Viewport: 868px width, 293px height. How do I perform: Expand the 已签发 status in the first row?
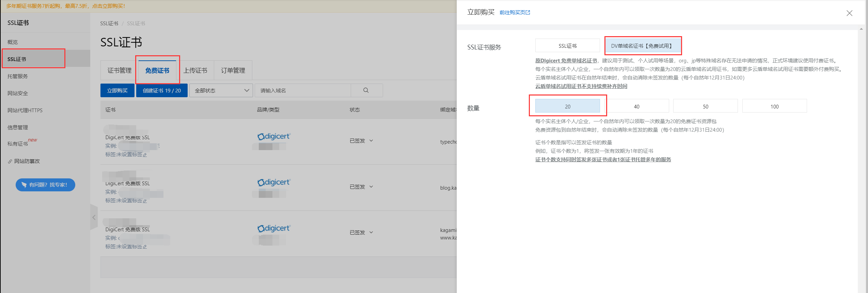click(361, 141)
